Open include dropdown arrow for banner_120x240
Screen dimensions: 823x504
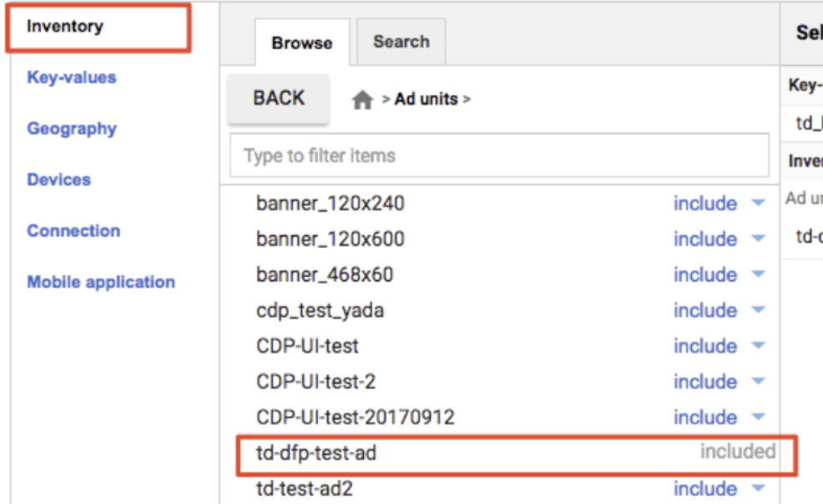click(758, 203)
